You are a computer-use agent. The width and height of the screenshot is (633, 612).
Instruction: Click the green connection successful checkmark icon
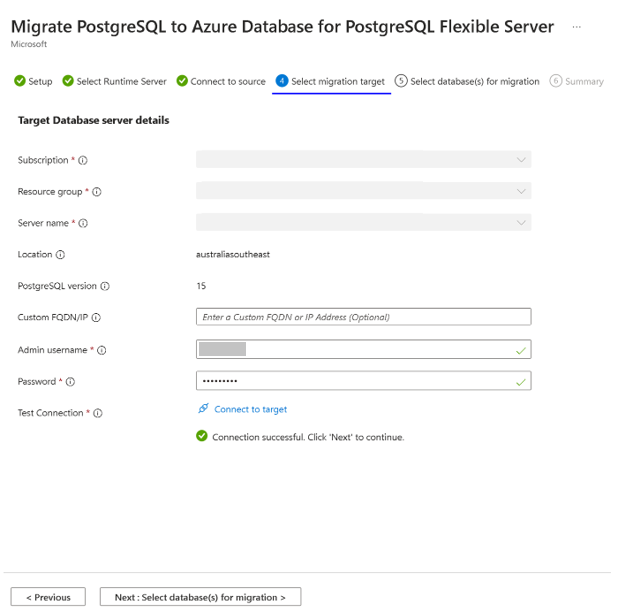click(202, 436)
